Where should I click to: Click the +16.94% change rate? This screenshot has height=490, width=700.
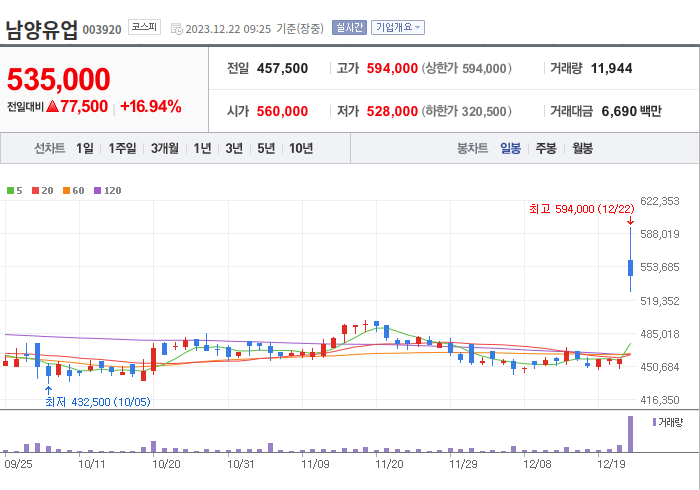(x=150, y=106)
